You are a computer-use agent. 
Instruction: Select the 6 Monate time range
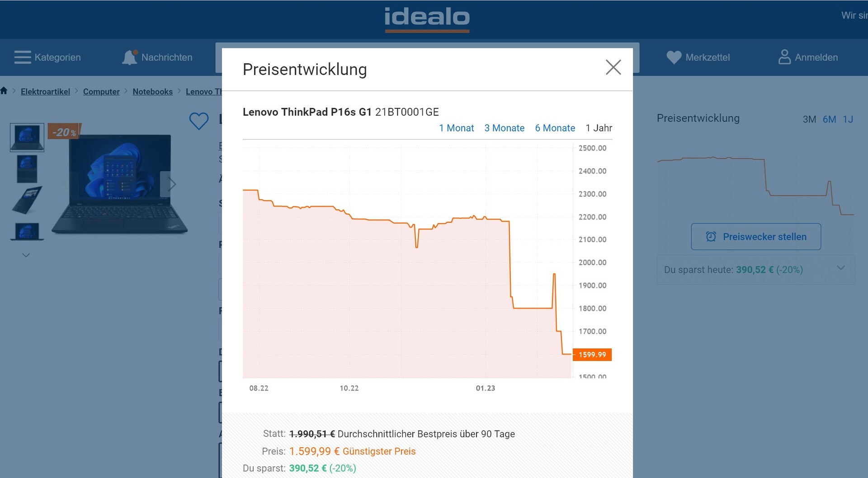[x=555, y=128]
